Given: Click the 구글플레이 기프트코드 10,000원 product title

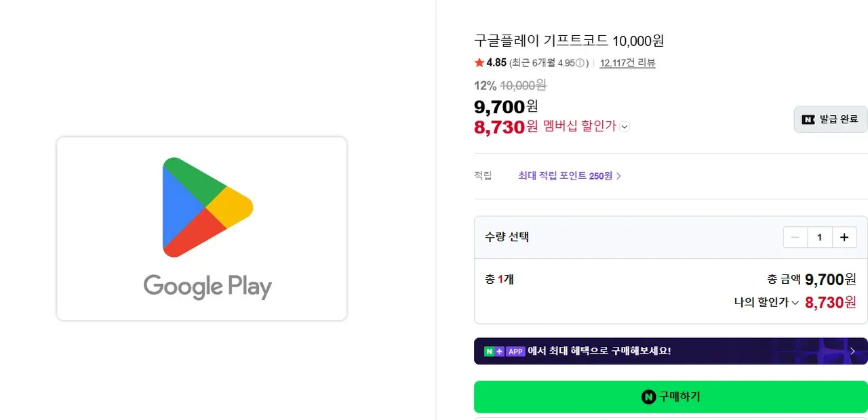Looking at the screenshot, I should tap(569, 41).
